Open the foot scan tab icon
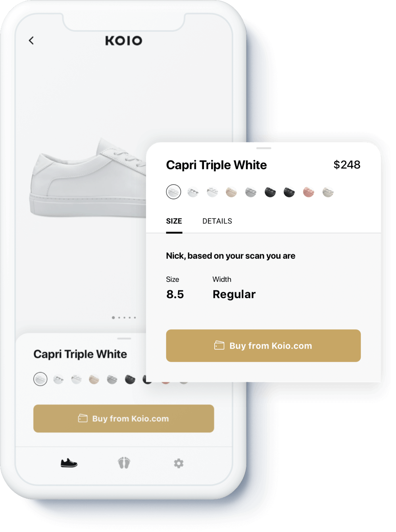The height and width of the screenshot is (532, 396). 124,463
